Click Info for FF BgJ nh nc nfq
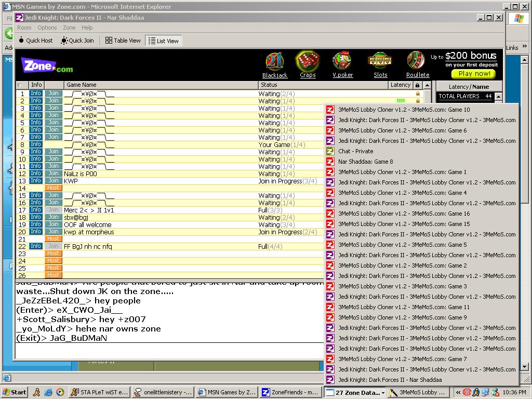The width and height of the screenshot is (532, 399). coord(36,246)
